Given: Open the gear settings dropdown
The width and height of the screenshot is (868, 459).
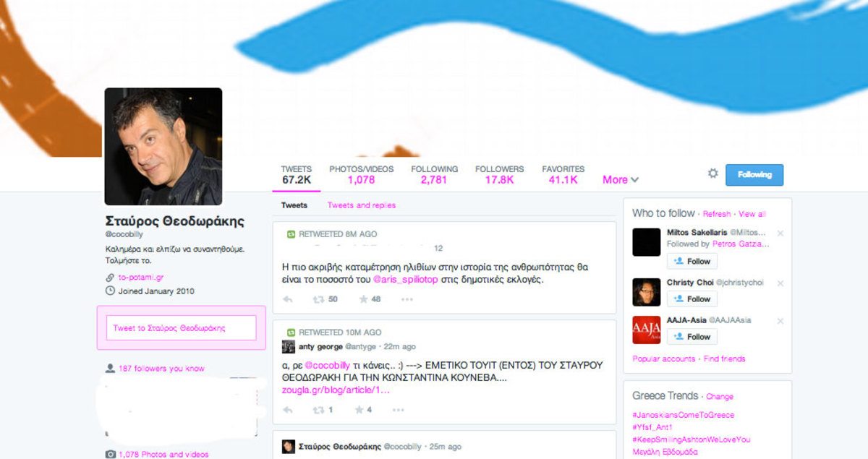Looking at the screenshot, I should [x=712, y=174].
